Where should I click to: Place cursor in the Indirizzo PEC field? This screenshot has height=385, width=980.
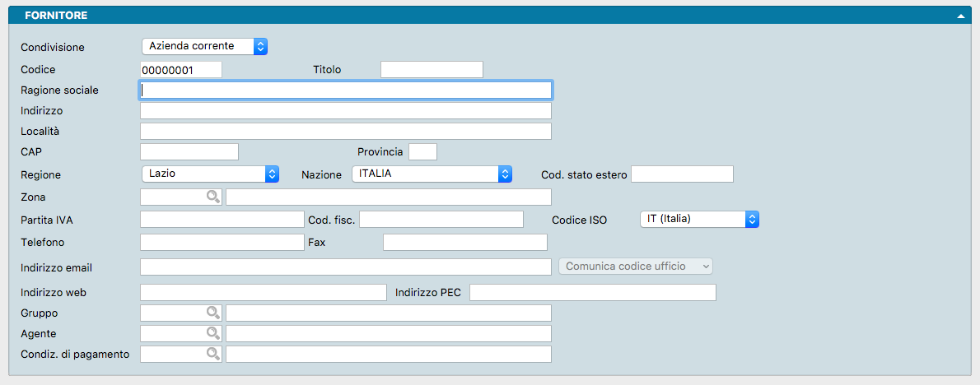pyautogui.click(x=592, y=292)
